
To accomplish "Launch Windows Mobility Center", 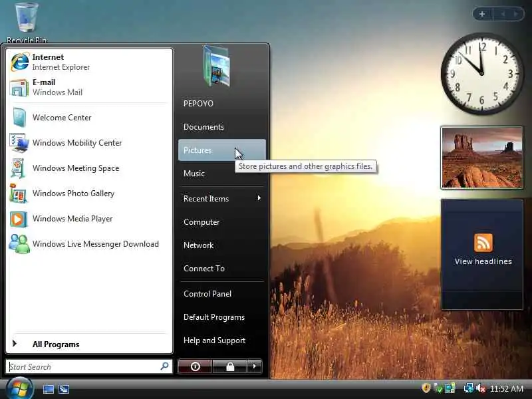I will click(x=89, y=143).
